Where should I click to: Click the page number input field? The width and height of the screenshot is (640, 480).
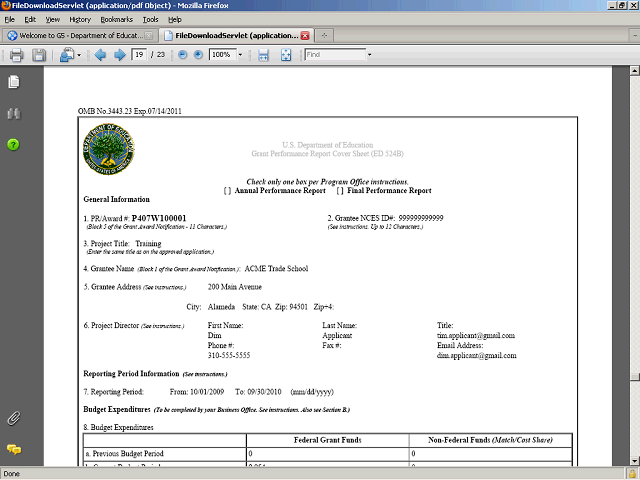[139, 54]
